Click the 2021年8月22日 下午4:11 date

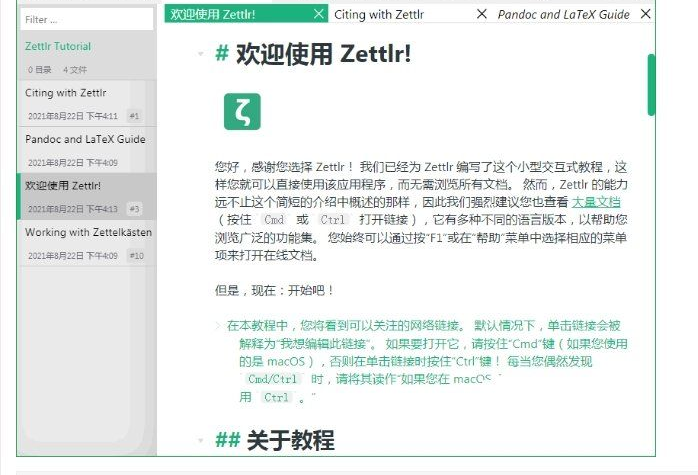[73, 116]
